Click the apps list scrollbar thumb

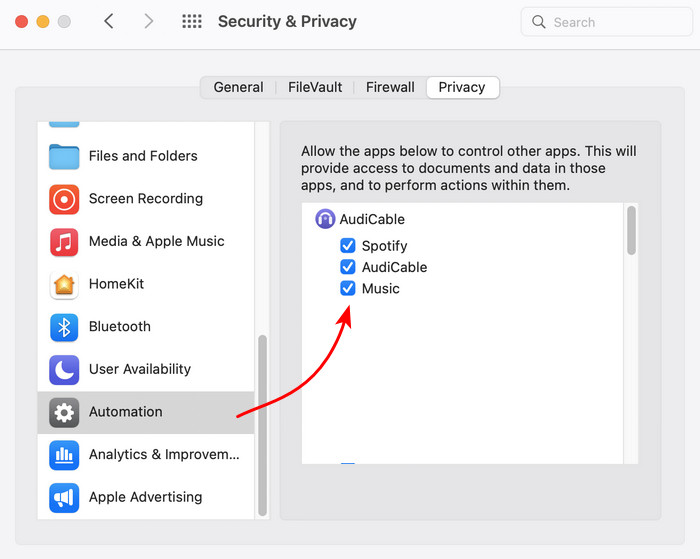[631, 230]
